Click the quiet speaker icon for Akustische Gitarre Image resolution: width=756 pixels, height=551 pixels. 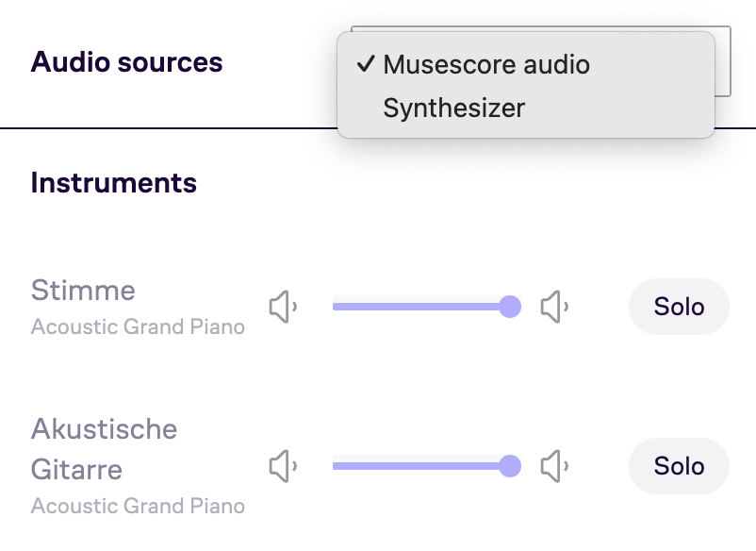(283, 466)
